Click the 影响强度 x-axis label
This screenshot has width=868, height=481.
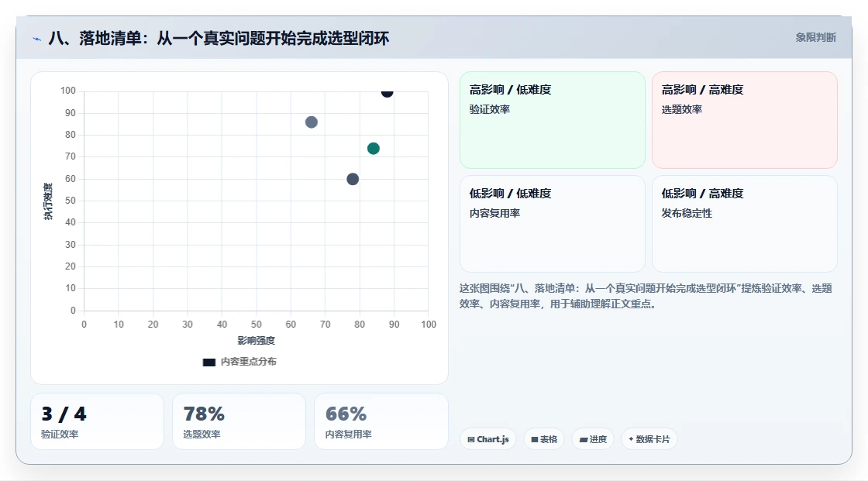(257, 340)
